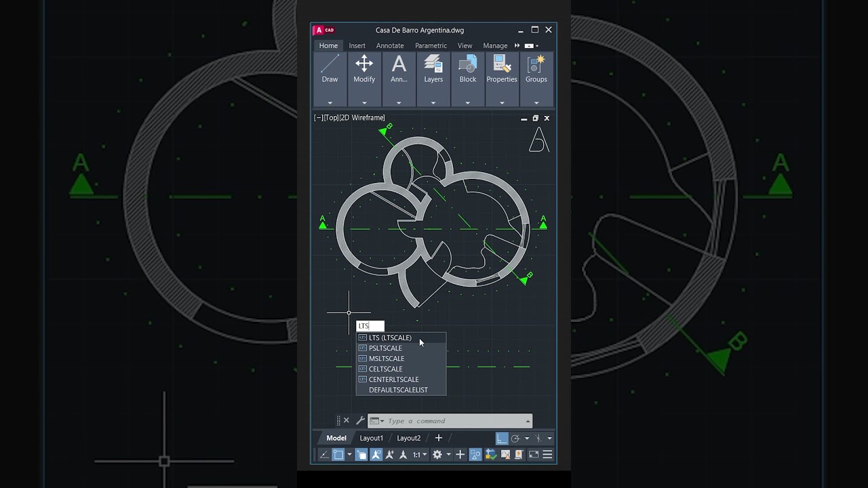Viewport: 868px width, 488px height.
Task: Switch to the Annotate ribbon tab
Action: pos(390,45)
